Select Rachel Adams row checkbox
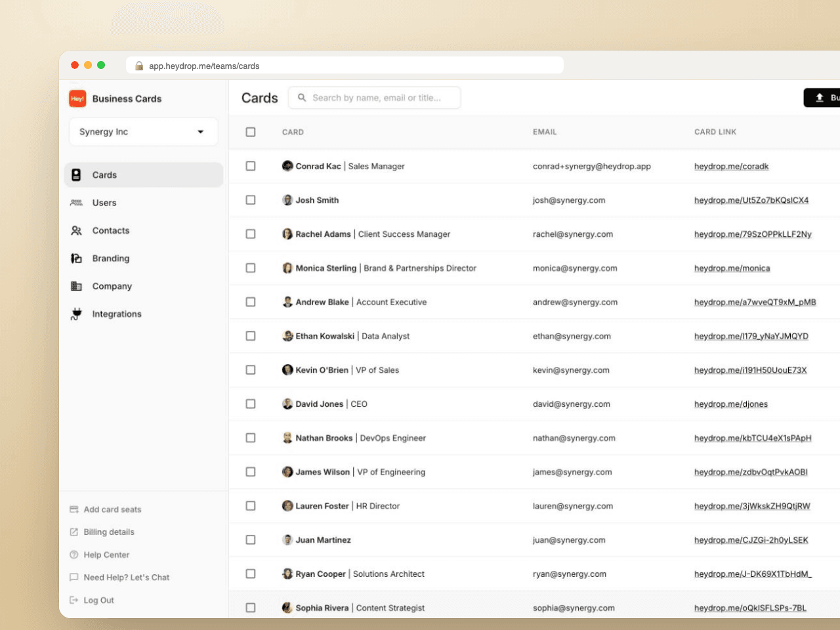This screenshot has height=630, width=840. [251, 234]
